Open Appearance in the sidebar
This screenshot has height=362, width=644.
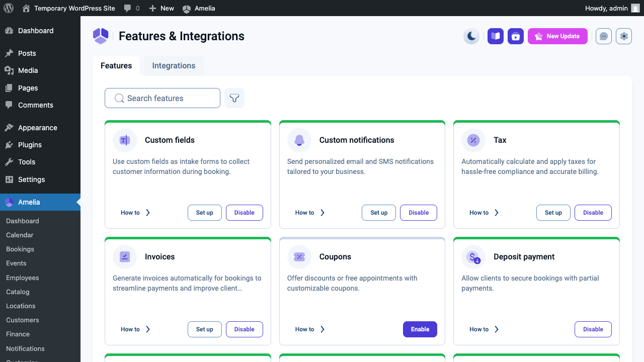tap(40, 128)
